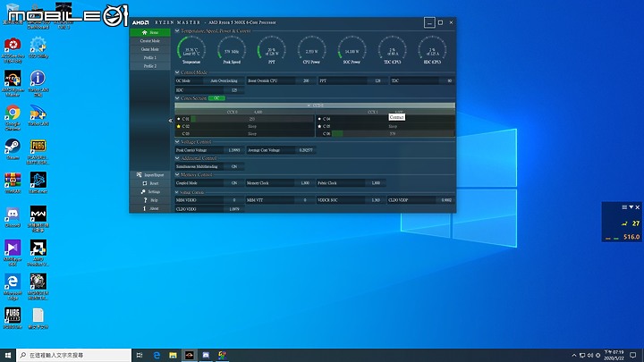Select Profile 2 in the sidebar
This screenshot has height=362, width=644.
[x=150, y=66]
